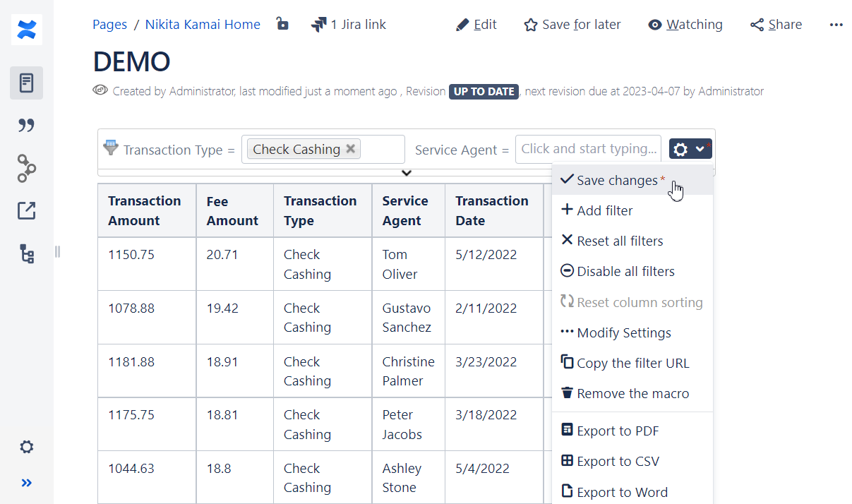Remove the Check Cashing filter tag
This screenshot has width=852, height=504.
tap(350, 149)
